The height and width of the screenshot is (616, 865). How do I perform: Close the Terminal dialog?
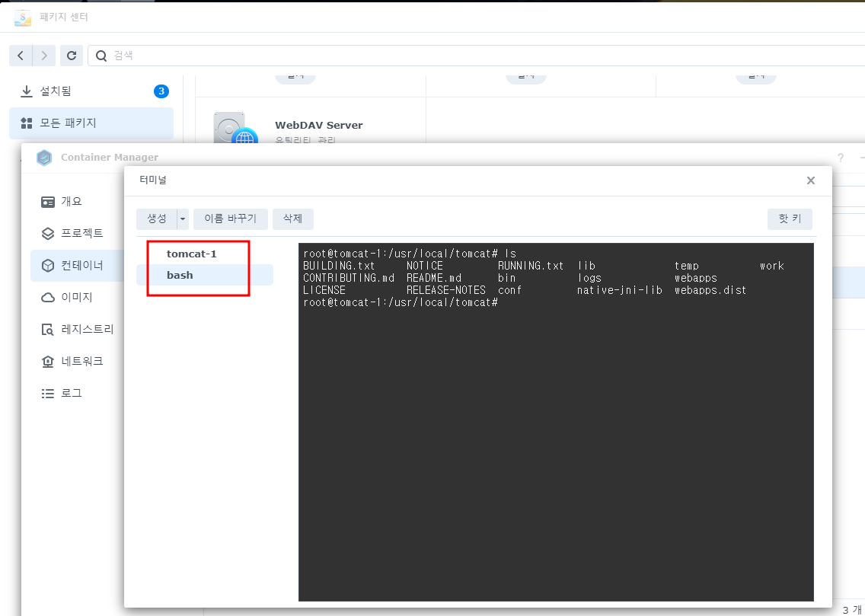pos(810,180)
